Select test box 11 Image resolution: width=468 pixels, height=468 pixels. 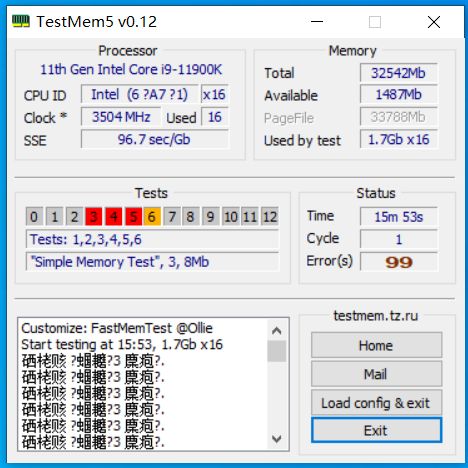(250, 217)
